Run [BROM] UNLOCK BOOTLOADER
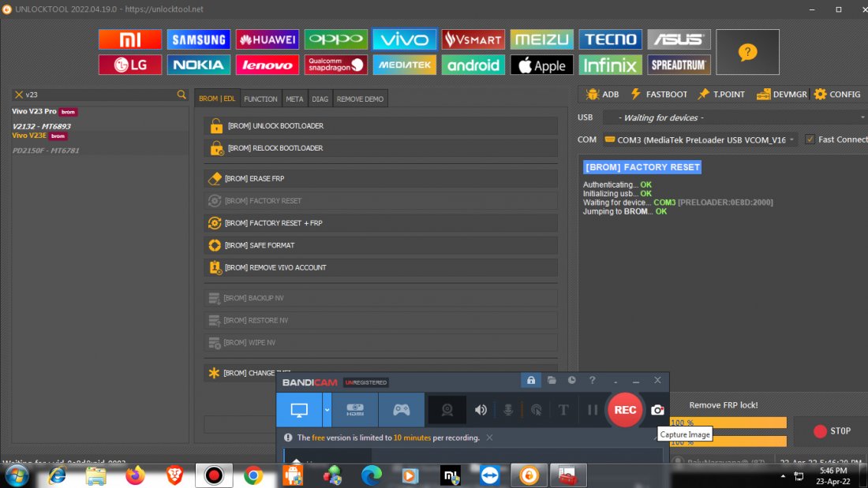The image size is (868, 488). (x=381, y=125)
